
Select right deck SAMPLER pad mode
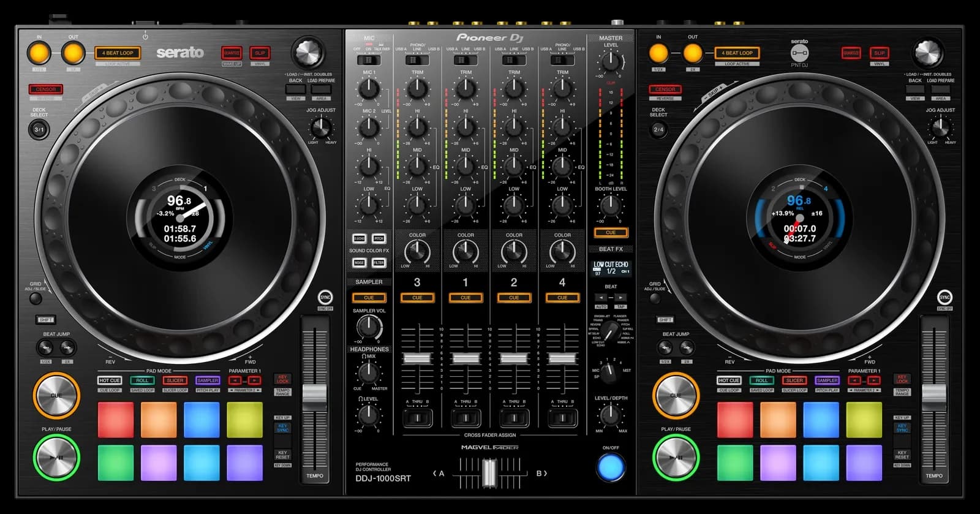click(x=827, y=380)
